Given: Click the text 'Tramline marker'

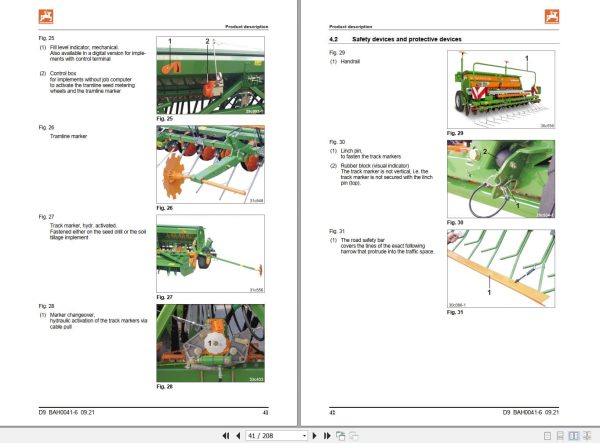Looking at the screenshot, I should point(68,136).
